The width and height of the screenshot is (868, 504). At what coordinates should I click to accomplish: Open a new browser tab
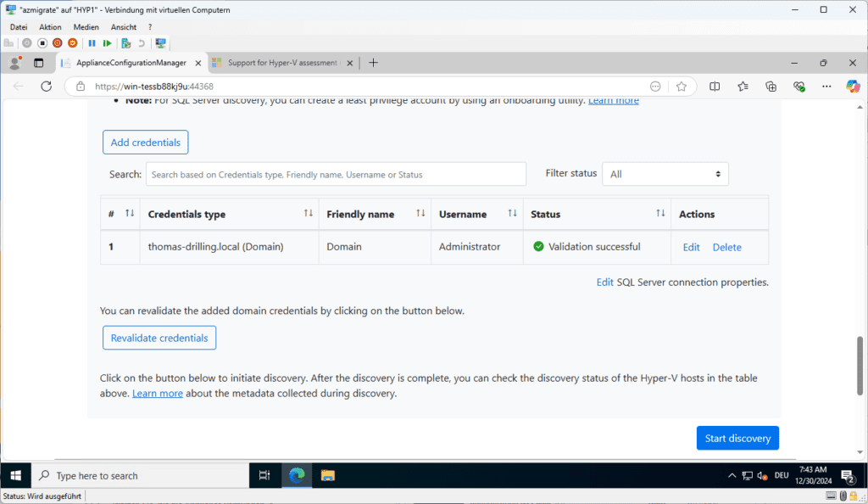point(374,63)
